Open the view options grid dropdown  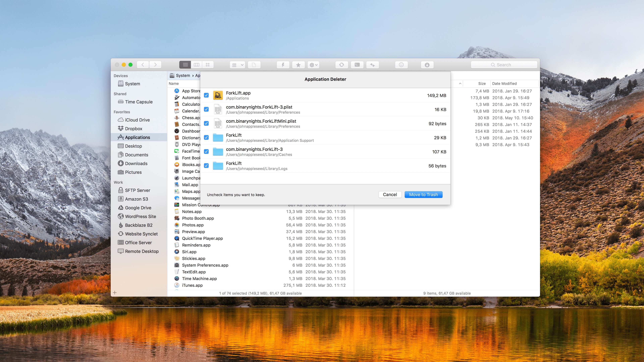pyautogui.click(x=237, y=65)
